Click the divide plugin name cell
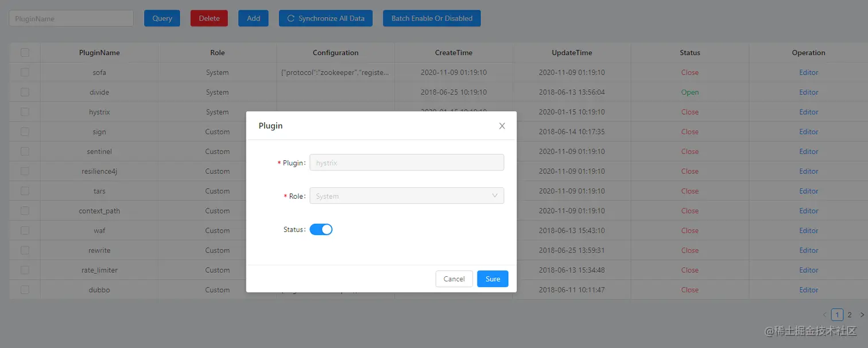 [x=99, y=92]
